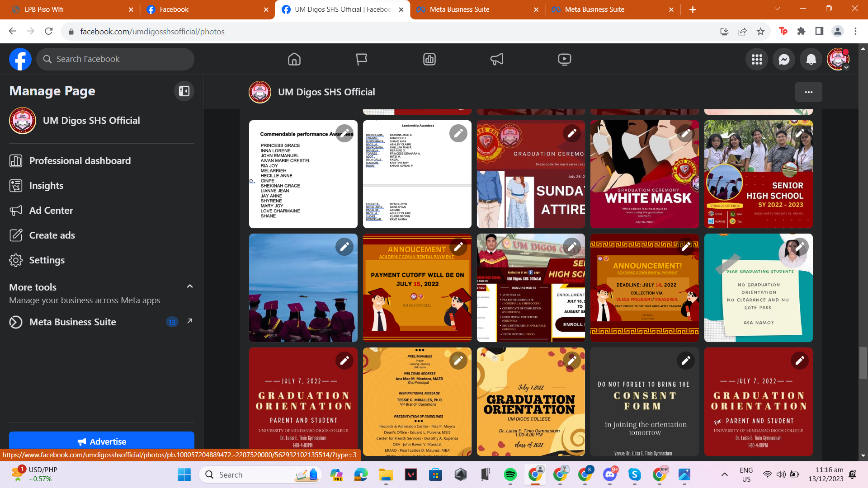
Task: Click the Search Facebook field
Action: (x=115, y=59)
